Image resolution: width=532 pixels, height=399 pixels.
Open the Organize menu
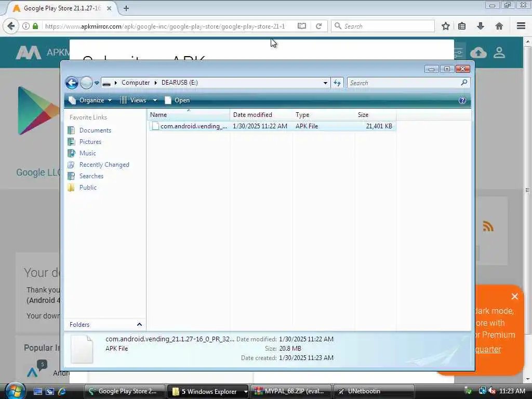pyautogui.click(x=90, y=100)
